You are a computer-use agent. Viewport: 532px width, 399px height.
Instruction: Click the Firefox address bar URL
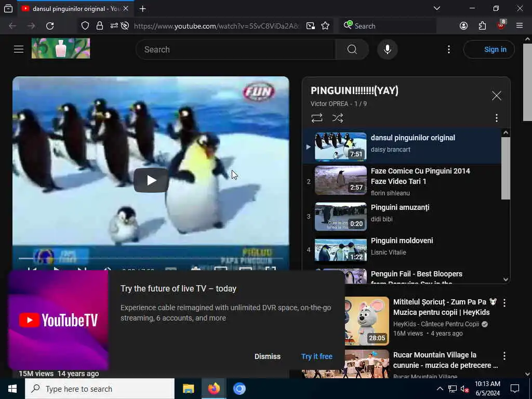tap(217, 26)
